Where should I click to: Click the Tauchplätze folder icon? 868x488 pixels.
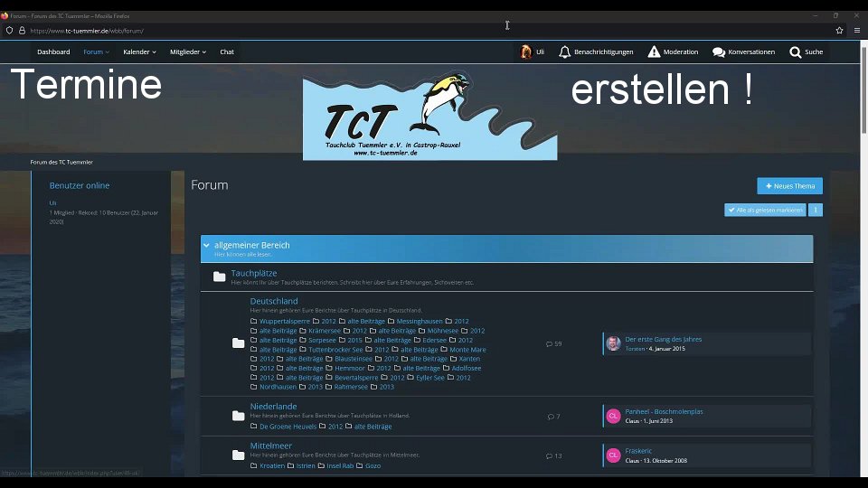(x=219, y=277)
